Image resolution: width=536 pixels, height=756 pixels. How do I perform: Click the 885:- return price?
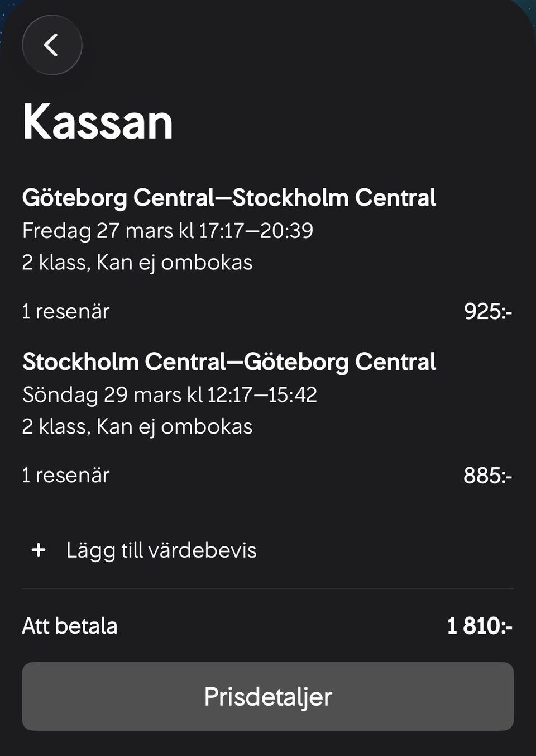click(487, 476)
